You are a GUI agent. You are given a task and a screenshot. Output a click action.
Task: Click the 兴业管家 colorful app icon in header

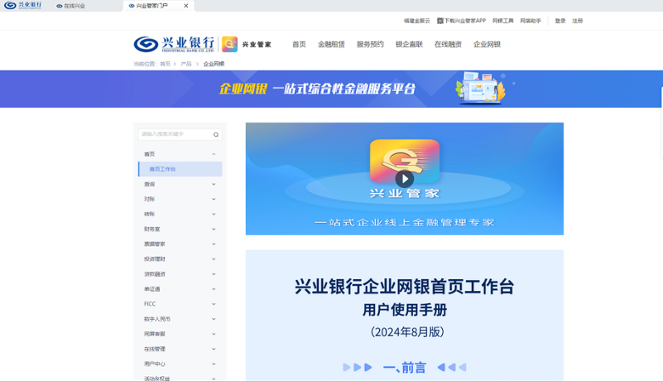230,44
